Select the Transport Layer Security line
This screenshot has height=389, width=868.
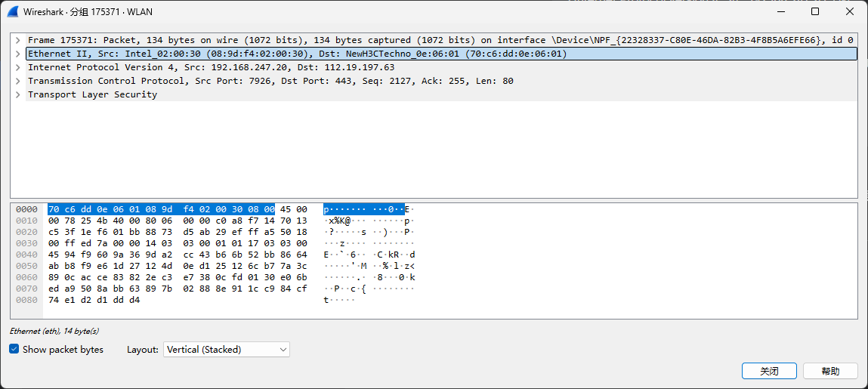pyautogui.click(x=441, y=94)
